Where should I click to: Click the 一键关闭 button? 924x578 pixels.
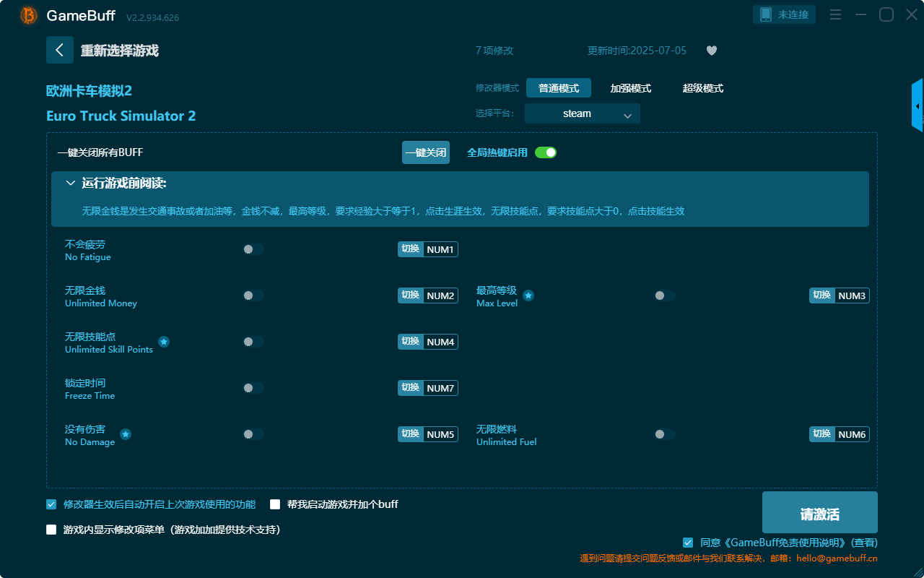(x=425, y=152)
